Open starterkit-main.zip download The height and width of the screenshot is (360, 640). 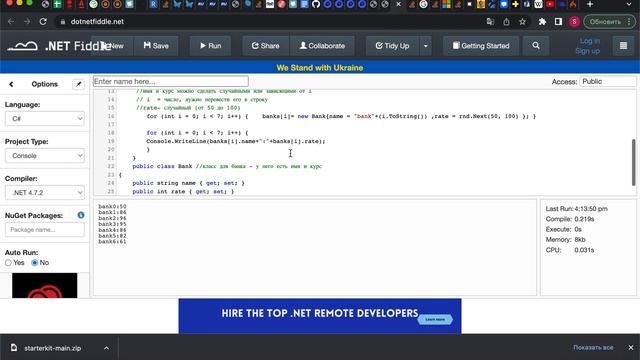click(52, 348)
